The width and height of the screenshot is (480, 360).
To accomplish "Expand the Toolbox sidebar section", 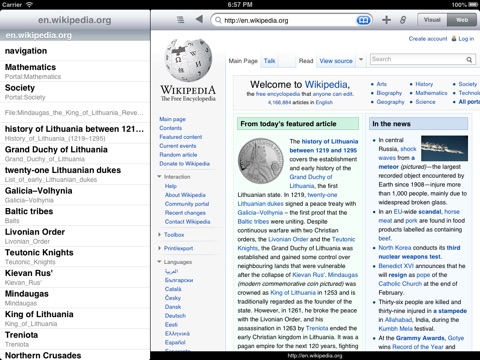I will click(x=159, y=235).
